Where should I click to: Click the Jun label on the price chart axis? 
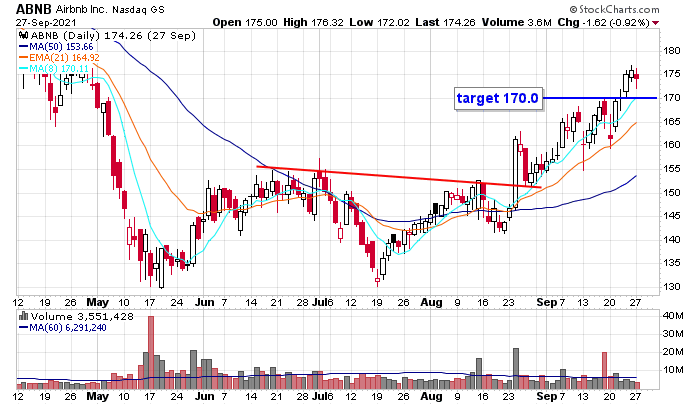pos(204,302)
